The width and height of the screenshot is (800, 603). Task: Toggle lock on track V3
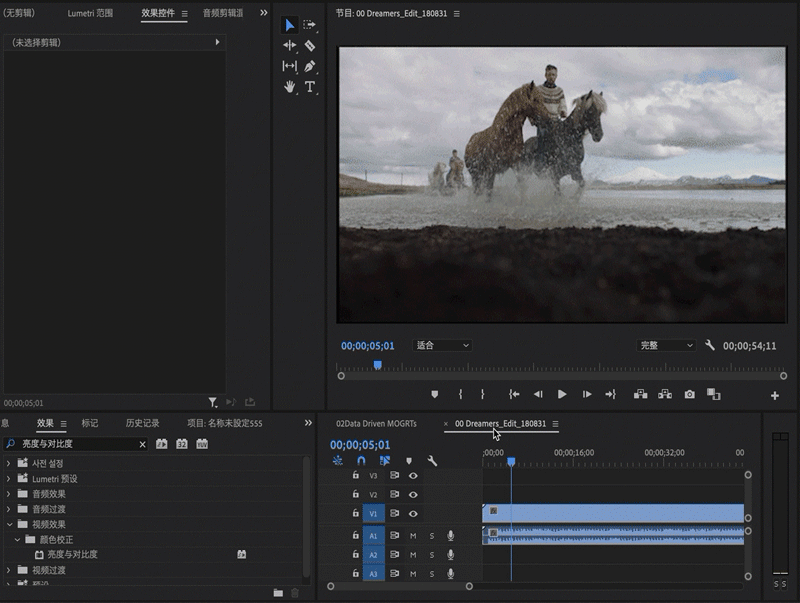point(355,476)
